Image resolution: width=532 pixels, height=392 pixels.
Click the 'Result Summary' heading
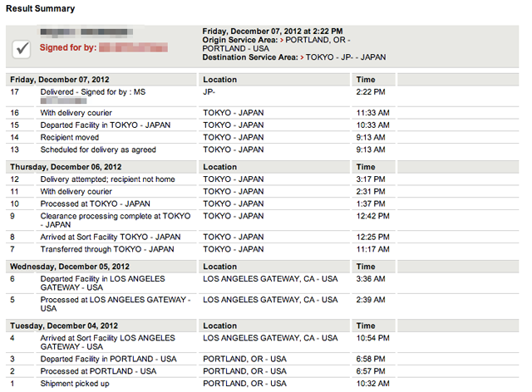click(x=39, y=9)
